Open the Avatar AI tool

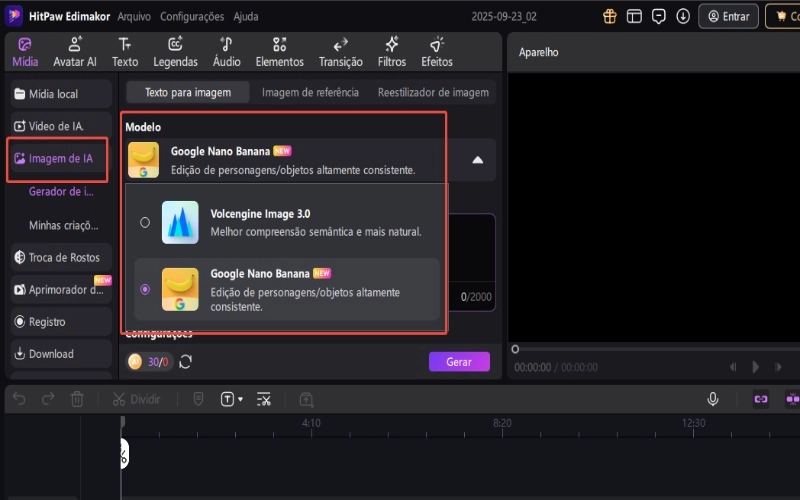[x=74, y=52]
